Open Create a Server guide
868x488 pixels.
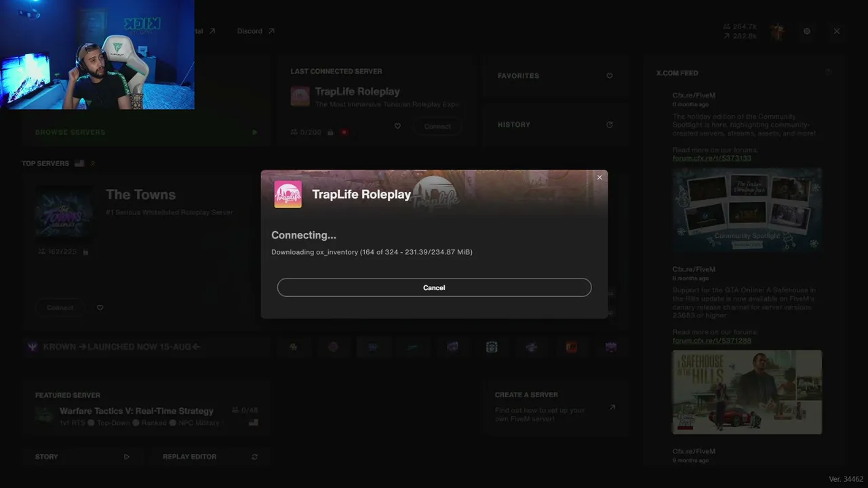pyautogui.click(x=555, y=407)
